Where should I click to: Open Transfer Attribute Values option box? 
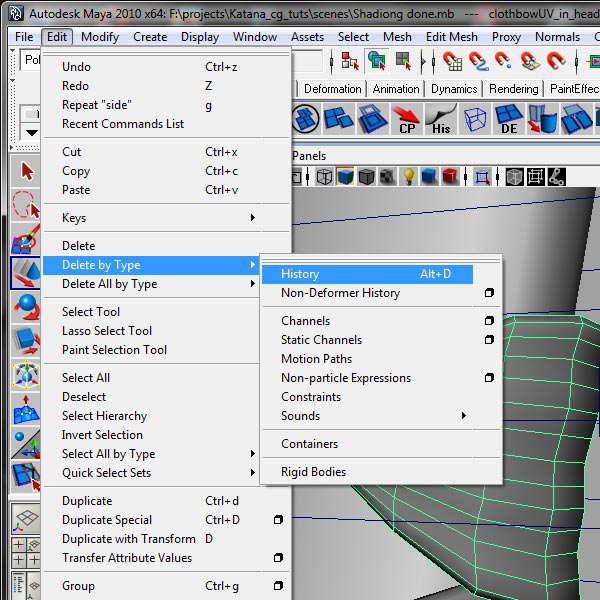pos(278,558)
